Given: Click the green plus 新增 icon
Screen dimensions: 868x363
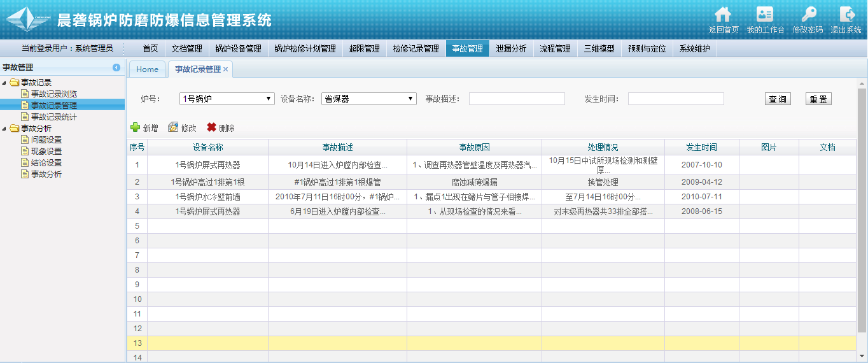Looking at the screenshot, I should [x=136, y=127].
